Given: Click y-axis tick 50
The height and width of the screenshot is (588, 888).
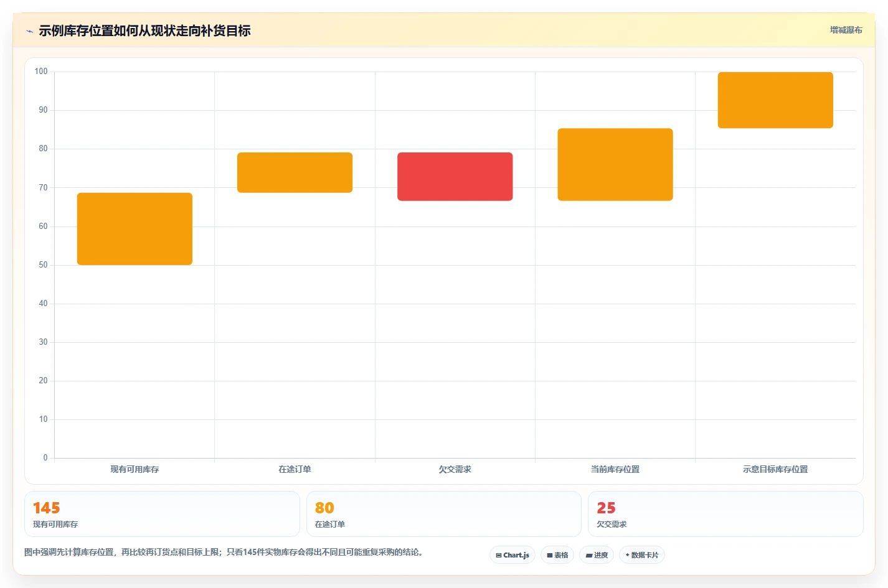Looking at the screenshot, I should coord(43,265).
